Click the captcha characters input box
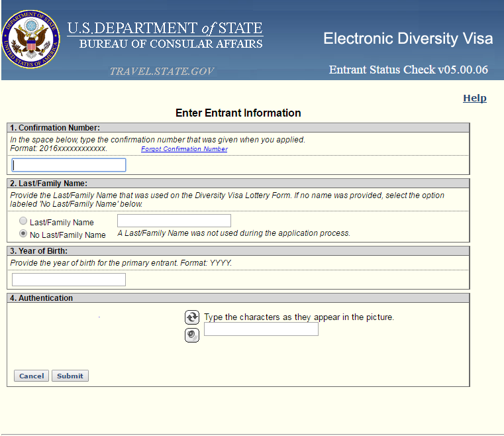Image resolution: width=504 pixels, height=436 pixels. click(x=262, y=329)
